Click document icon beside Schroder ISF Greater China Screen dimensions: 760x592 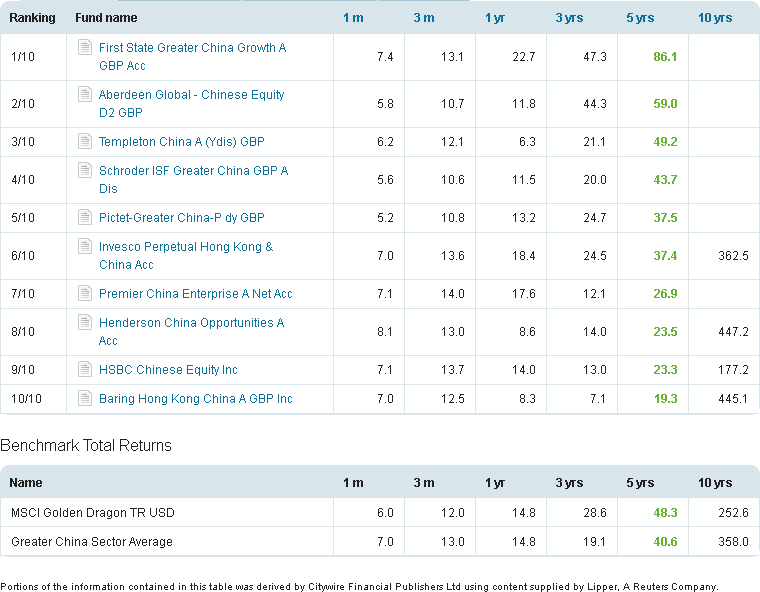coord(85,170)
